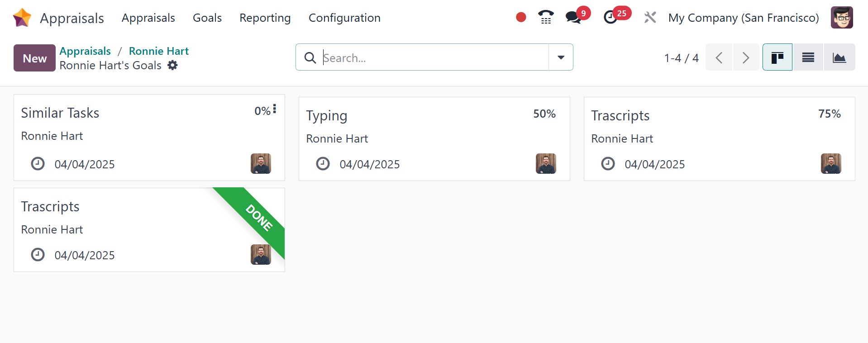Click the wrench debug tools icon
Screen dimensions: 868x343
650,18
